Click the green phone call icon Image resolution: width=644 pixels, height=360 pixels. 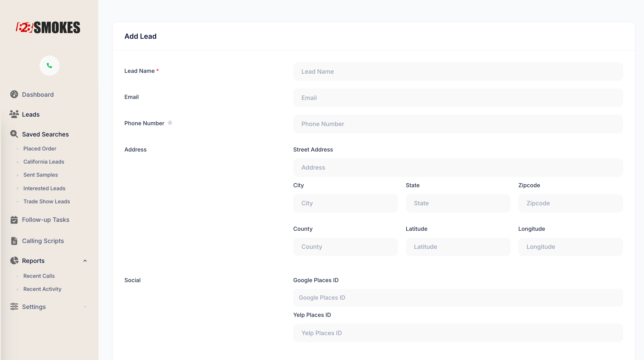(x=49, y=66)
